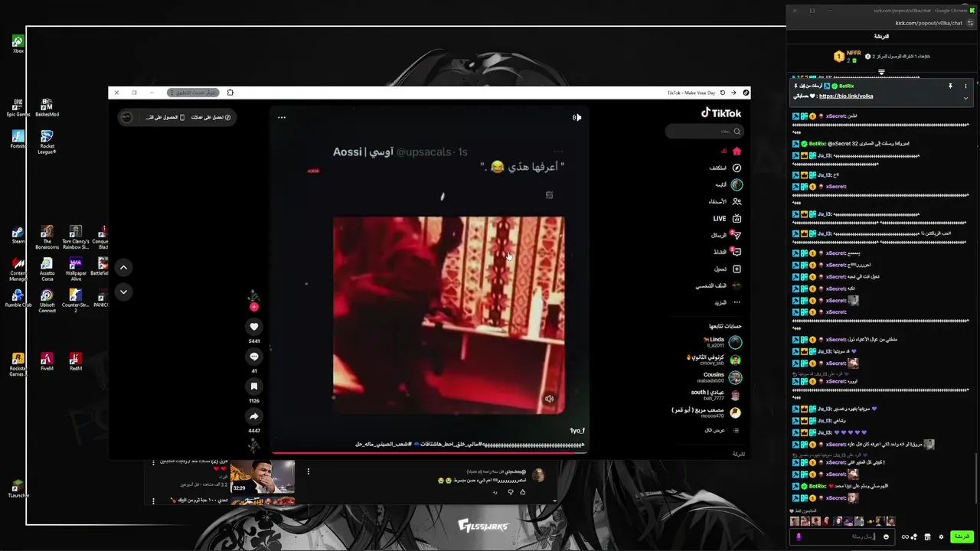Share the TikTok video with arrow icon

click(x=254, y=416)
